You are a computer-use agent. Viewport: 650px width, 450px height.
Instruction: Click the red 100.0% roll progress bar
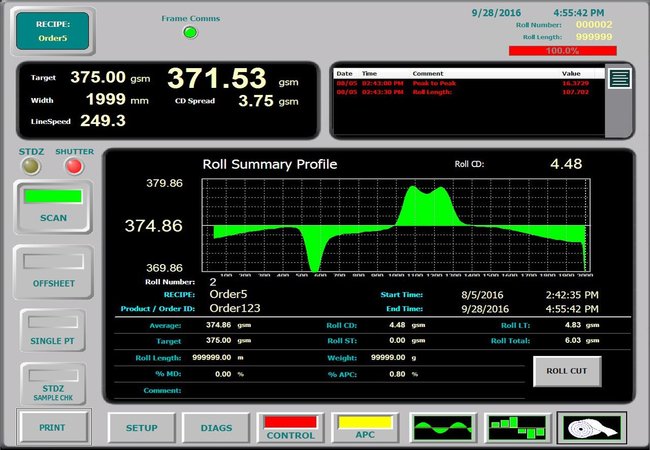[x=562, y=51]
